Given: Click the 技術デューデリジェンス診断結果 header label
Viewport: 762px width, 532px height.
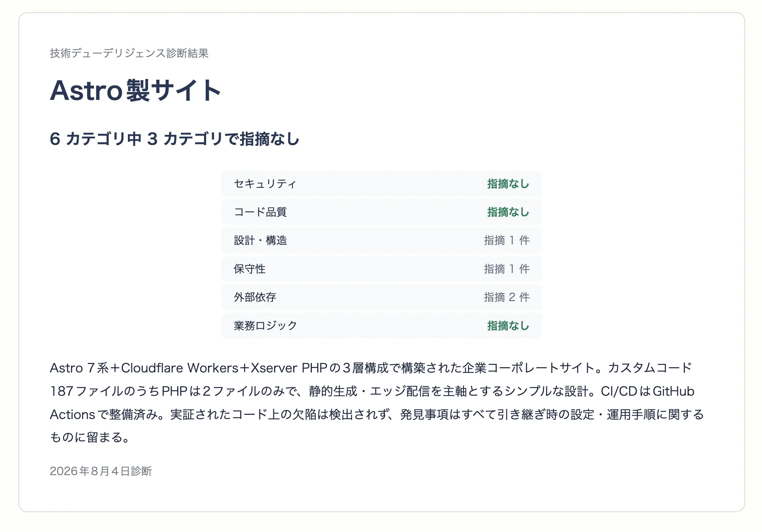Looking at the screenshot, I should [129, 53].
